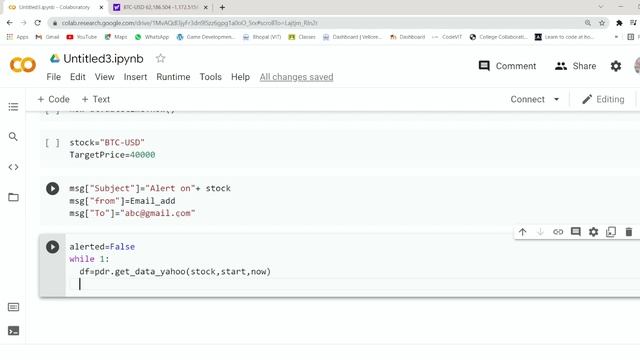This screenshot has height=360, width=640.
Task: Open the tab search dropdown arrow
Action: pyautogui.click(x=600, y=7)
